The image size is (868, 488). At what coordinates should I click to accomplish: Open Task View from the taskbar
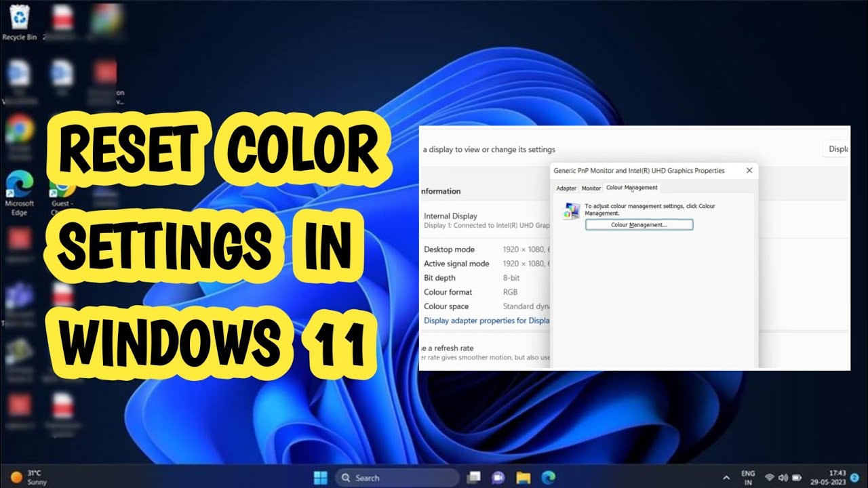point(474,477)
